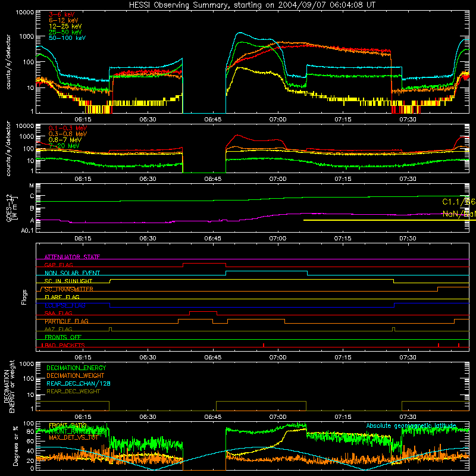Click the 7-20 MeV legend label

[64, 146]
